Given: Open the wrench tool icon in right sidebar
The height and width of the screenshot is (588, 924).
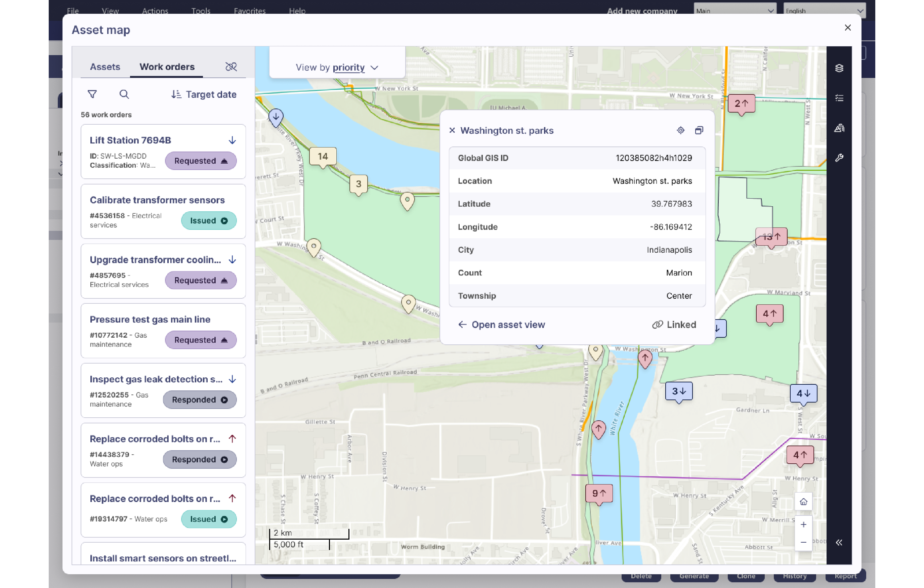Looking at the screenshot, I should [839, 158].
